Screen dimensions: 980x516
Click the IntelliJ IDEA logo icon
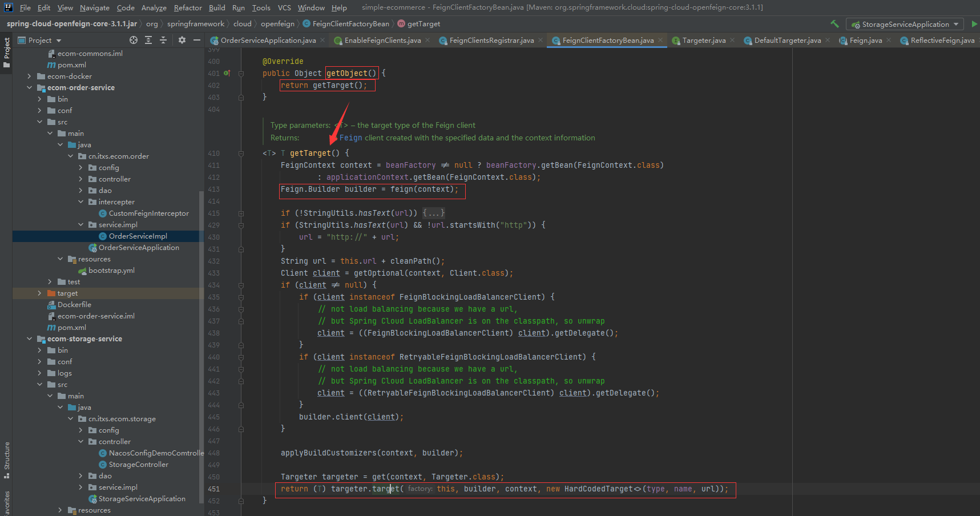[x=8, y=7]
